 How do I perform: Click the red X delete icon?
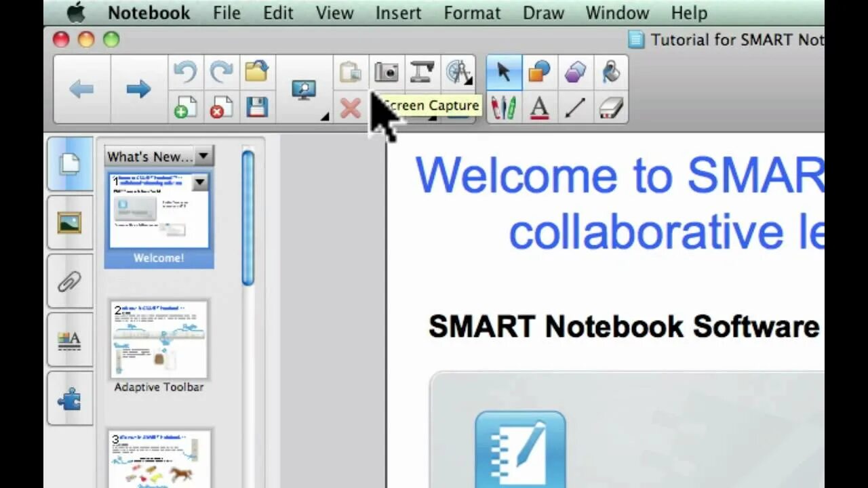[x=350, y=108]
